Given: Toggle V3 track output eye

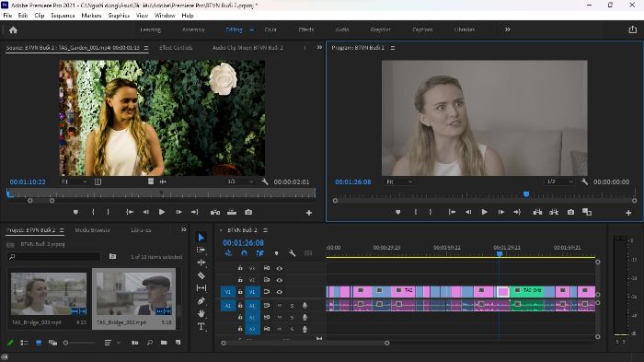Looking at the screenshot, I should point(280,268).
